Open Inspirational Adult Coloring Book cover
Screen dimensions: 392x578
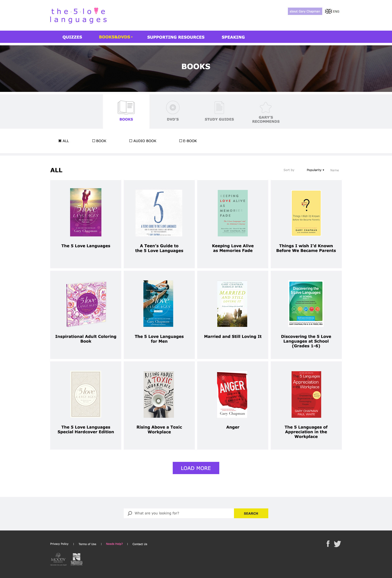pyautogui.click(x=86, y=304)
